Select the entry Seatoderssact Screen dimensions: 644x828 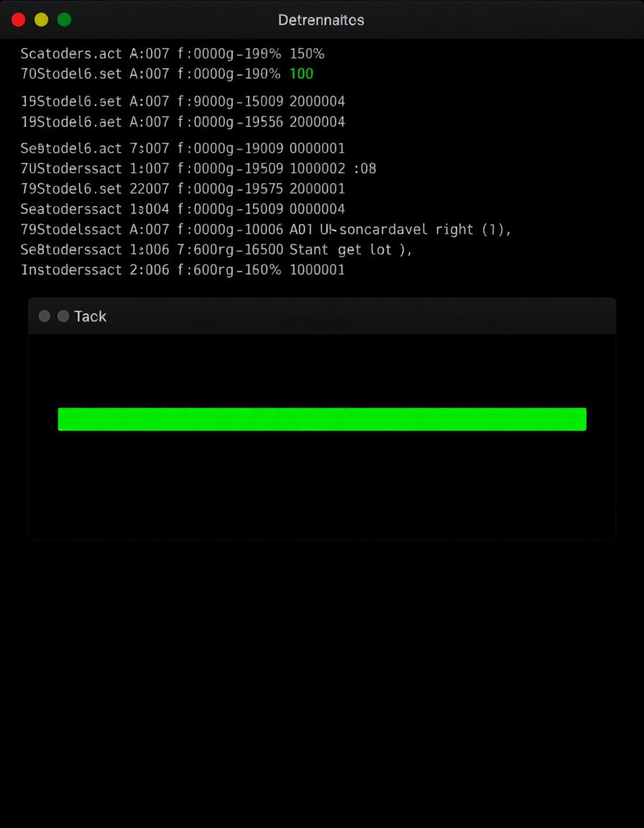tap(71, 209)
